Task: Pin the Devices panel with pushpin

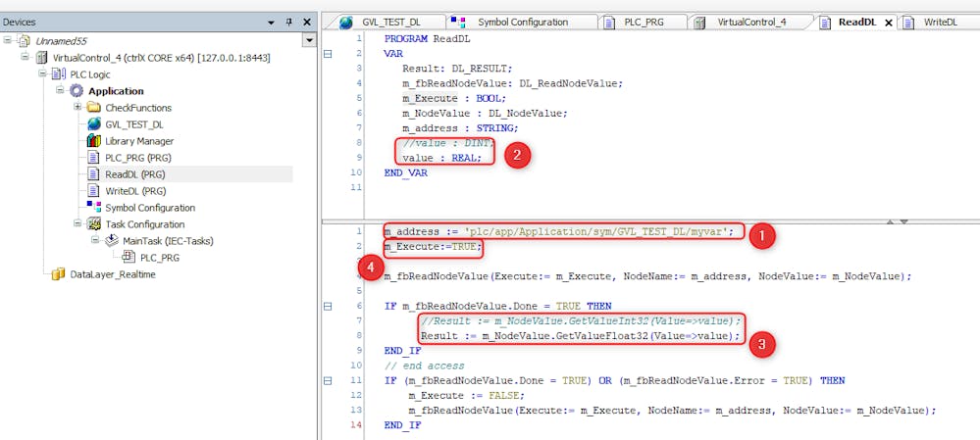Action: 288,22
